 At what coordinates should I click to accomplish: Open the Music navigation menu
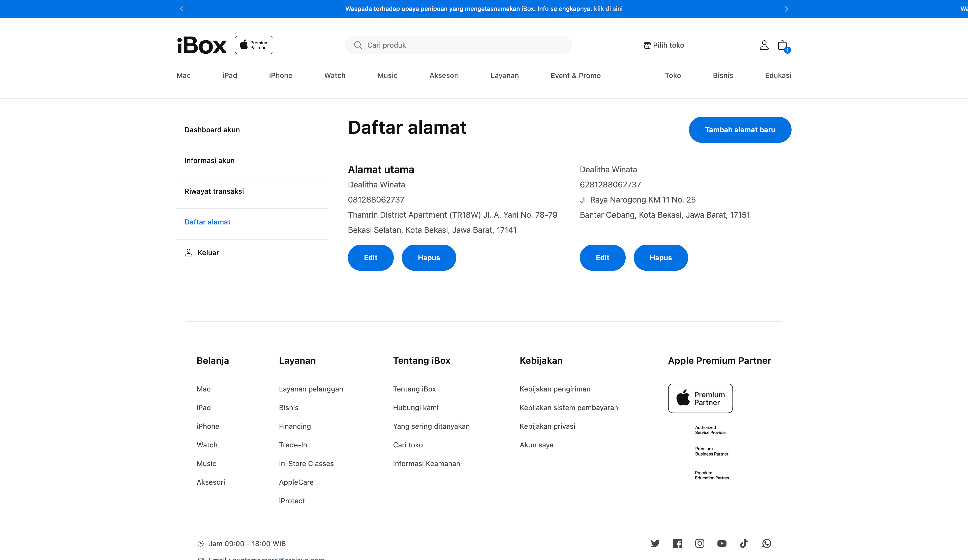[387, 75]
